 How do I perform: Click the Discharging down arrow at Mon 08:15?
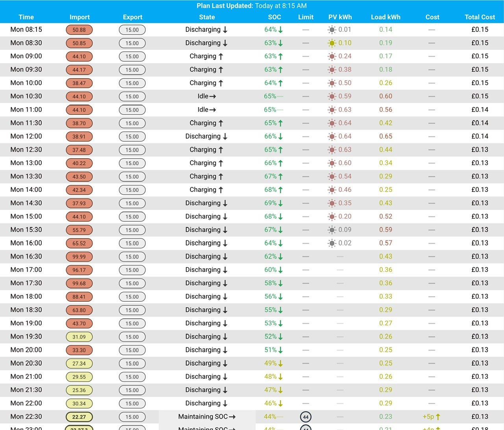click(225, 30)
